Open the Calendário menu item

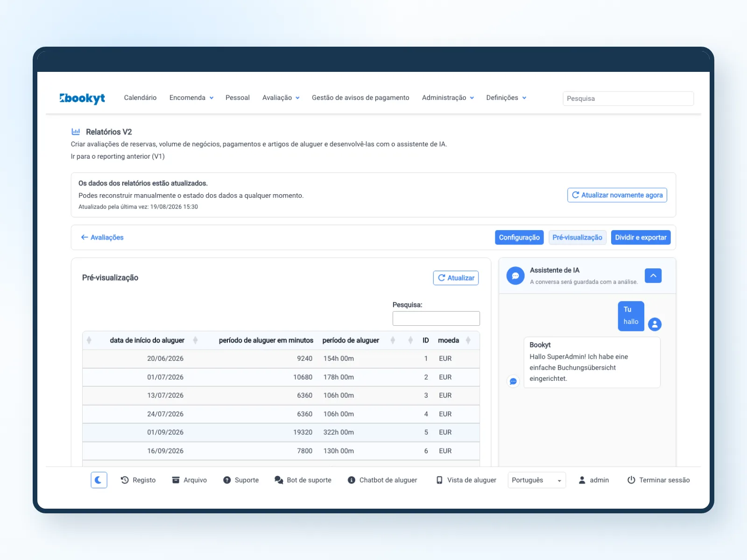140,98
